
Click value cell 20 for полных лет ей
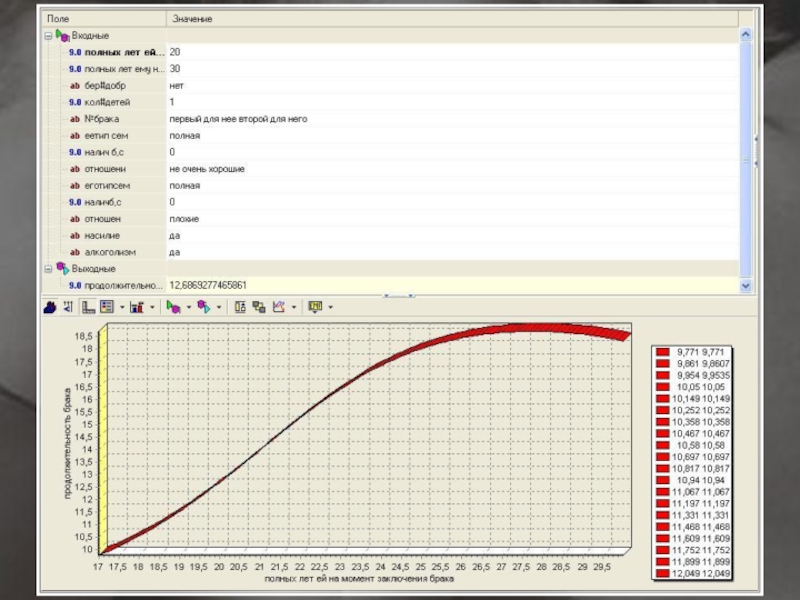175,52
